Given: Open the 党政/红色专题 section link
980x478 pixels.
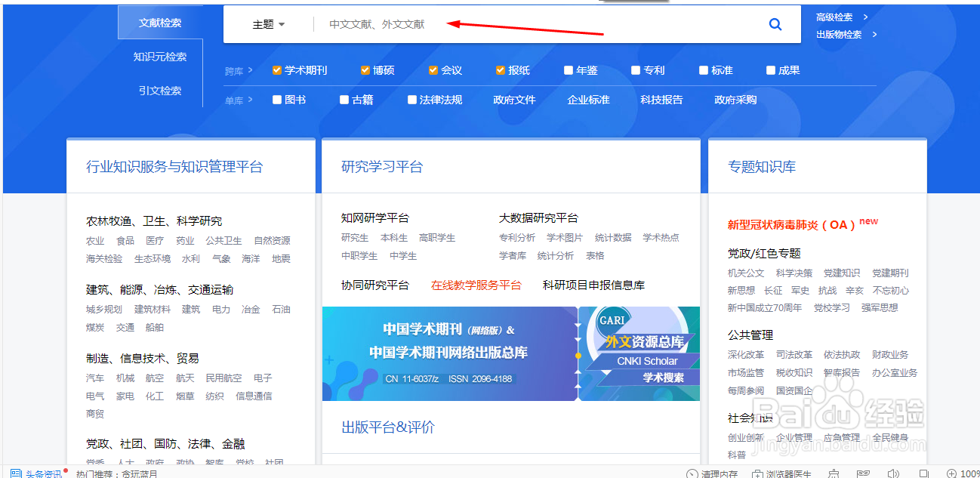Looking at the screenshot, I should pyautogui.click(x=764, y=254).
